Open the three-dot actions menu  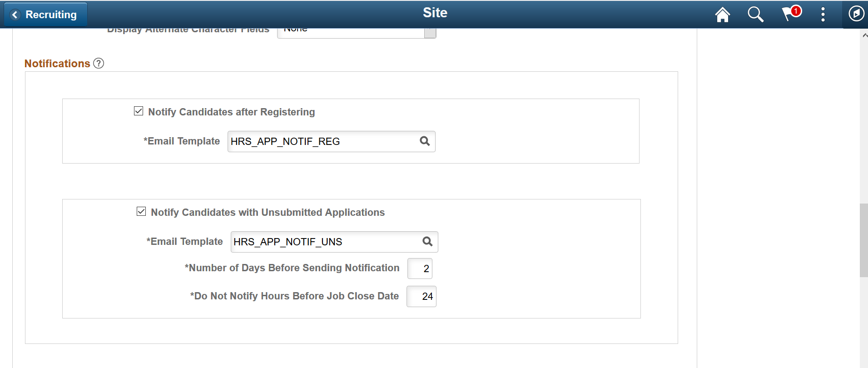823,15
